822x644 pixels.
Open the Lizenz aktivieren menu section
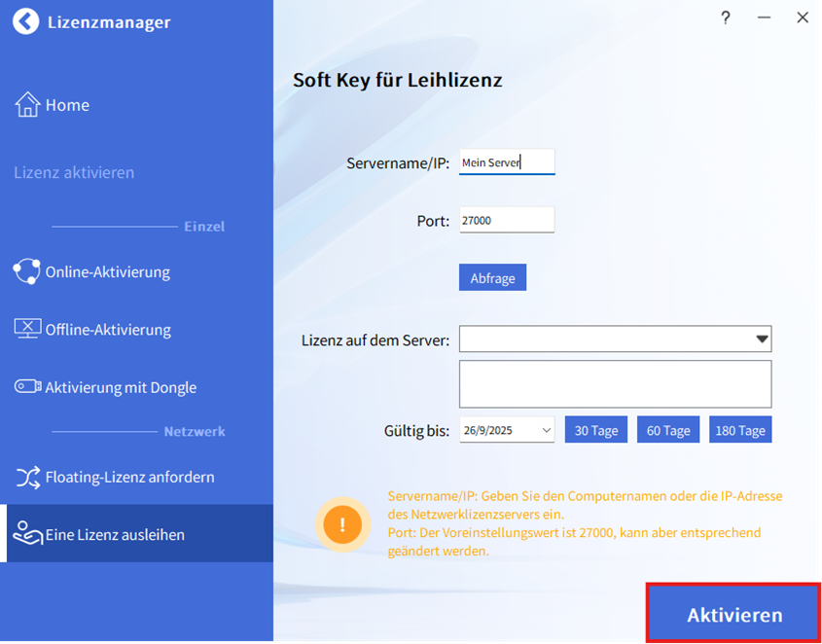pyautogui.click(x=74, y=172)
